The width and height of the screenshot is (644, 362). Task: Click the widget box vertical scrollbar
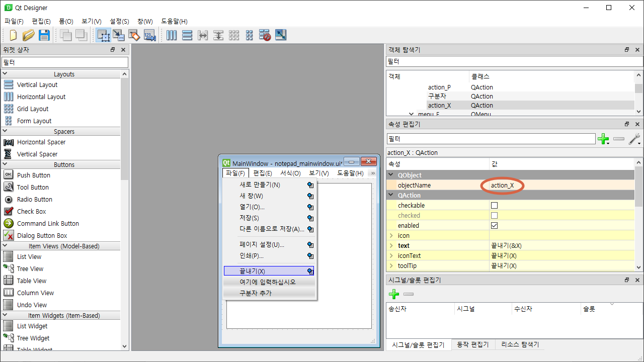[125, 210]
